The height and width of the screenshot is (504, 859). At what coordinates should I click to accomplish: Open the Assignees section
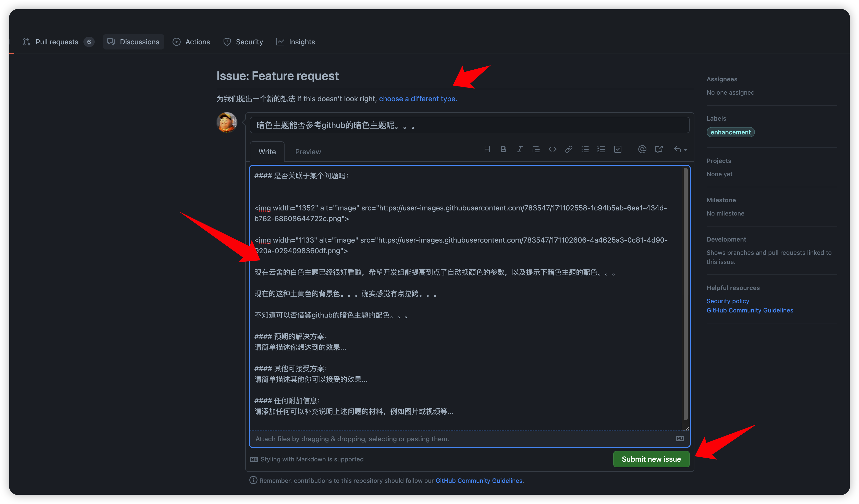click(722, 79)
